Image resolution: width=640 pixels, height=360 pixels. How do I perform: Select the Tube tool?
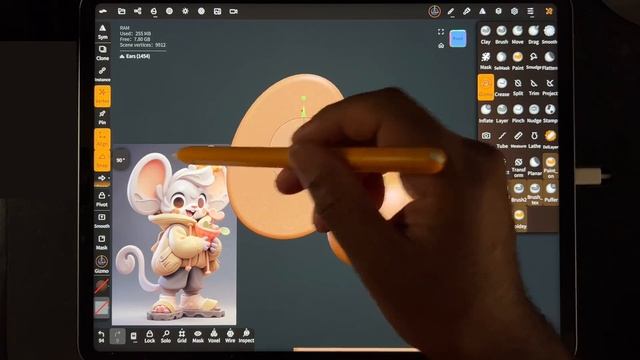[x=502, y=140]
